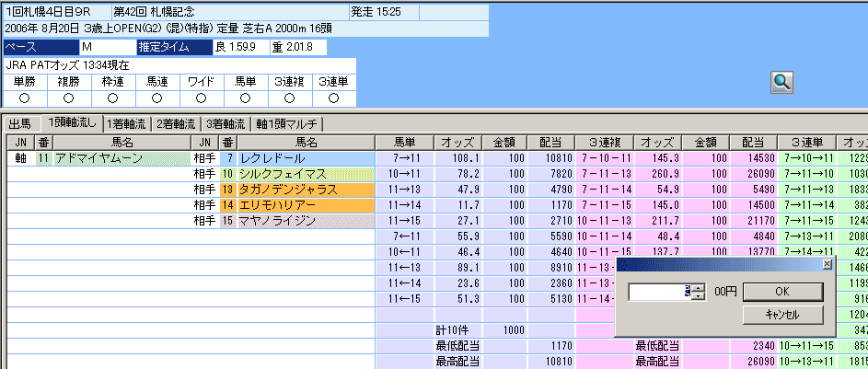This screenshot has width=868, height=369.
Task: Switch to the 出馬 tab
Action: coord(20,123)
